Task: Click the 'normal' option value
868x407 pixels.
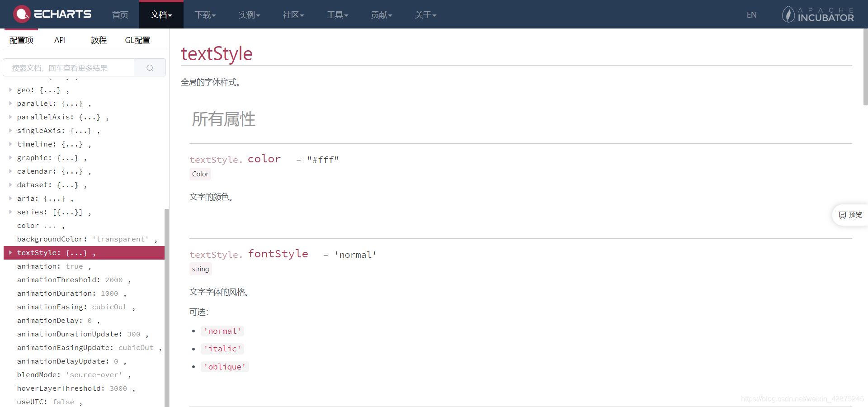Action: tap(222, 331)
